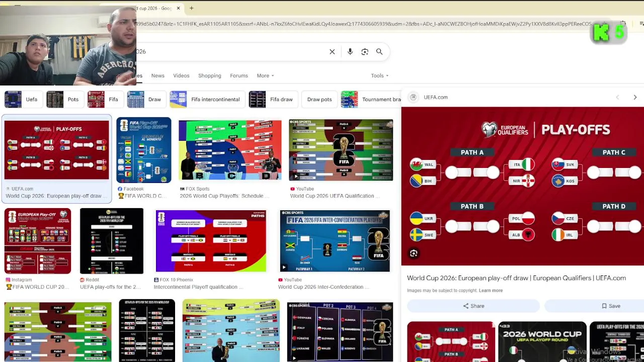Open the CBS Sports UEFA Qualification YouTube thumbnail
The image size is (644, 362).
341,150
